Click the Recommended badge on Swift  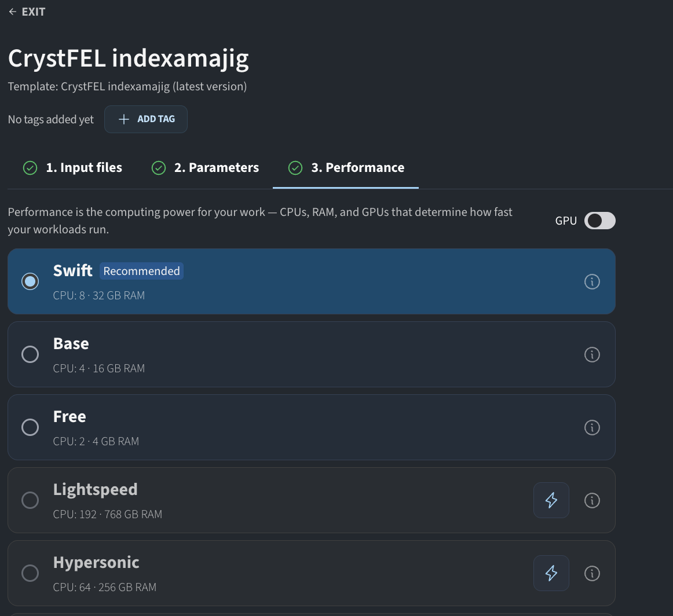142,271
